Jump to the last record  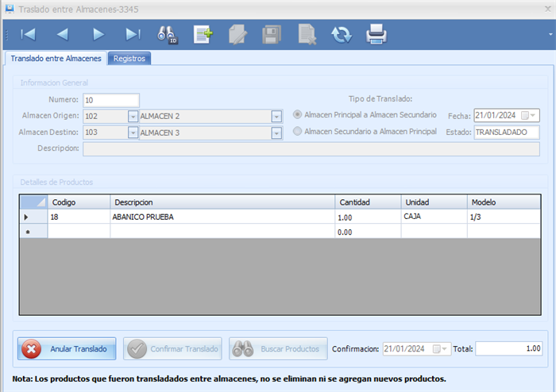pos(133,34)
